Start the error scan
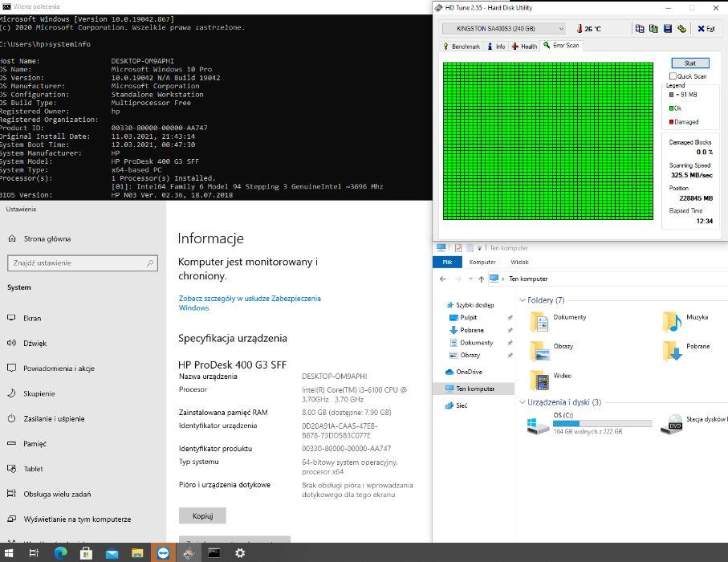 [690, 63]
